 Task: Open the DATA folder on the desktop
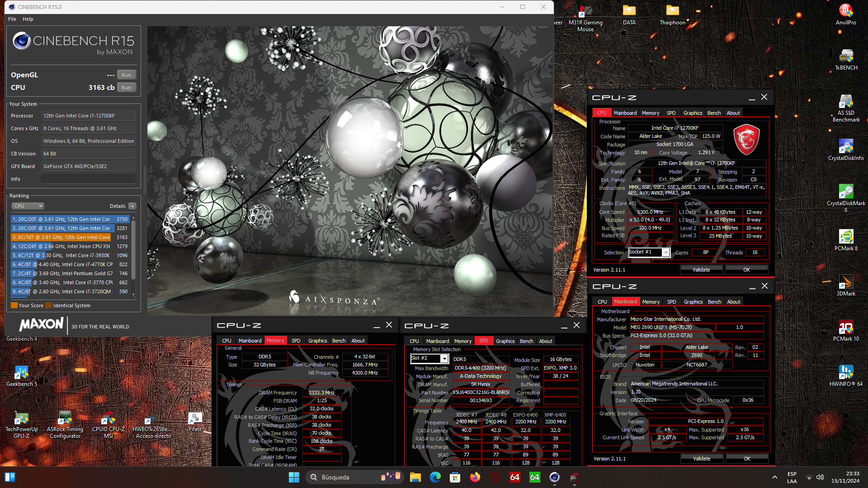[629, 15]
